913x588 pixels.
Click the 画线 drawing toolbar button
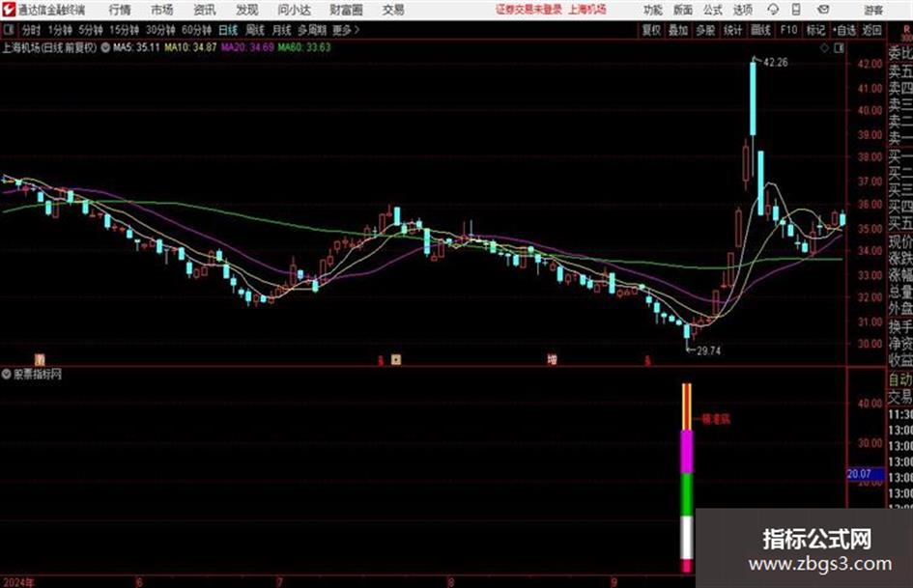click(x=760, y=30)
